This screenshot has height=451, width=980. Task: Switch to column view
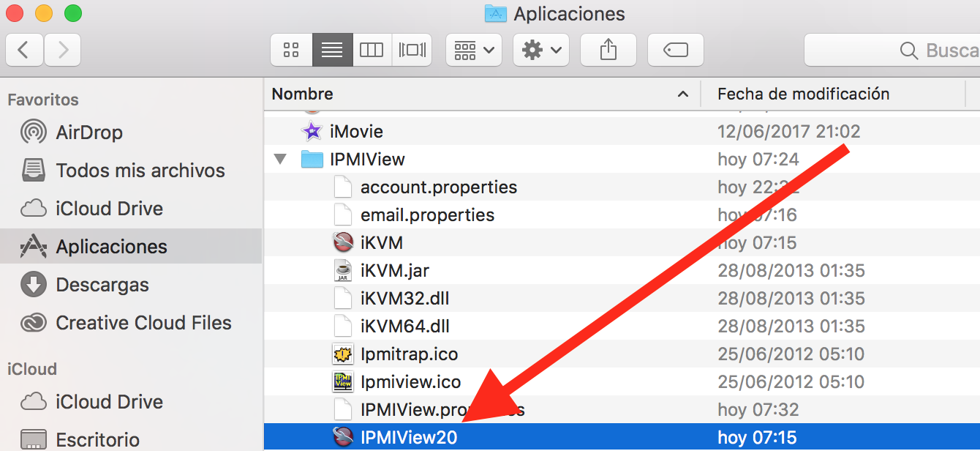[x=372, y=50]
